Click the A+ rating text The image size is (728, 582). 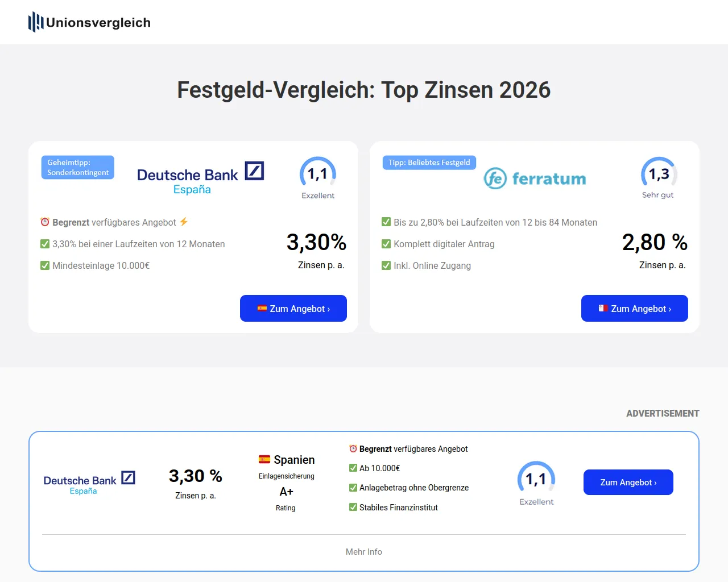click(x=287, y=492)
